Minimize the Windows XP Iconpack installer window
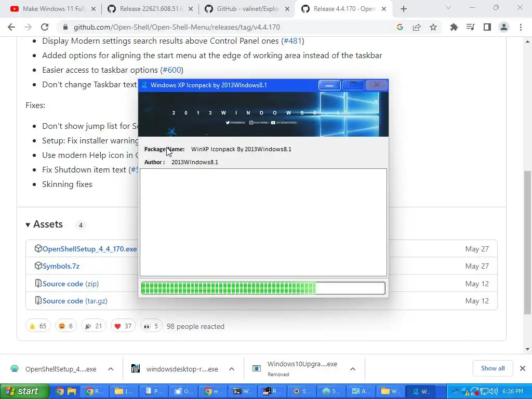This screenshot has height=399, width=532. [x=329, y=85]
